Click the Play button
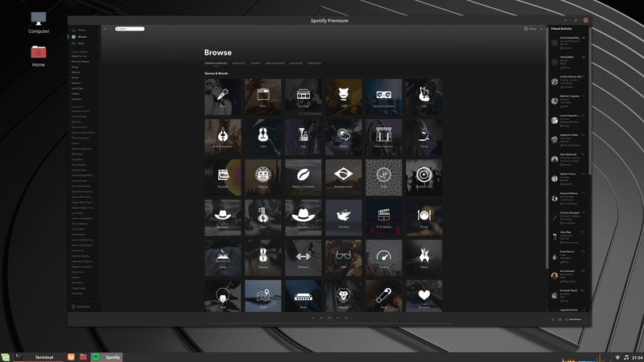Screen dimensions: 644x362 pos(329,318)
